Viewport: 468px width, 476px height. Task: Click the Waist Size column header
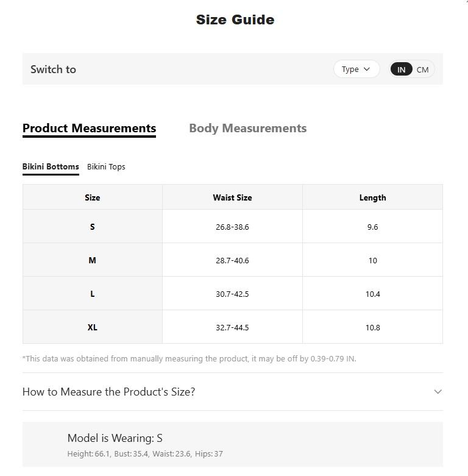click(x=232, y=197)
